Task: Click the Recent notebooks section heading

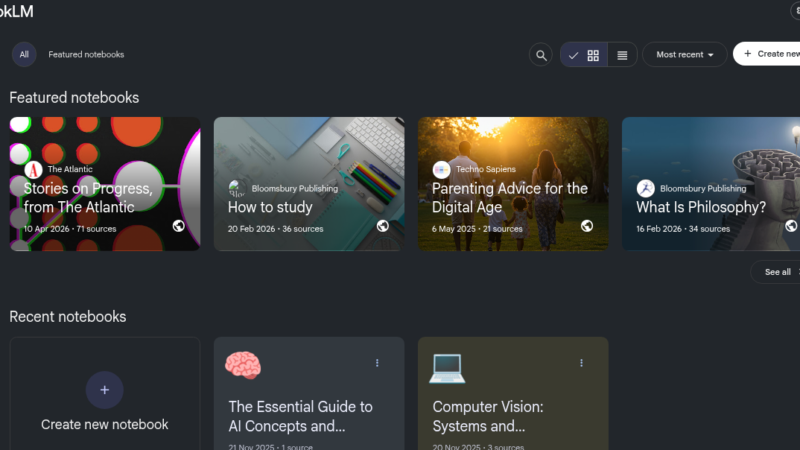Action: pos(67,316)
